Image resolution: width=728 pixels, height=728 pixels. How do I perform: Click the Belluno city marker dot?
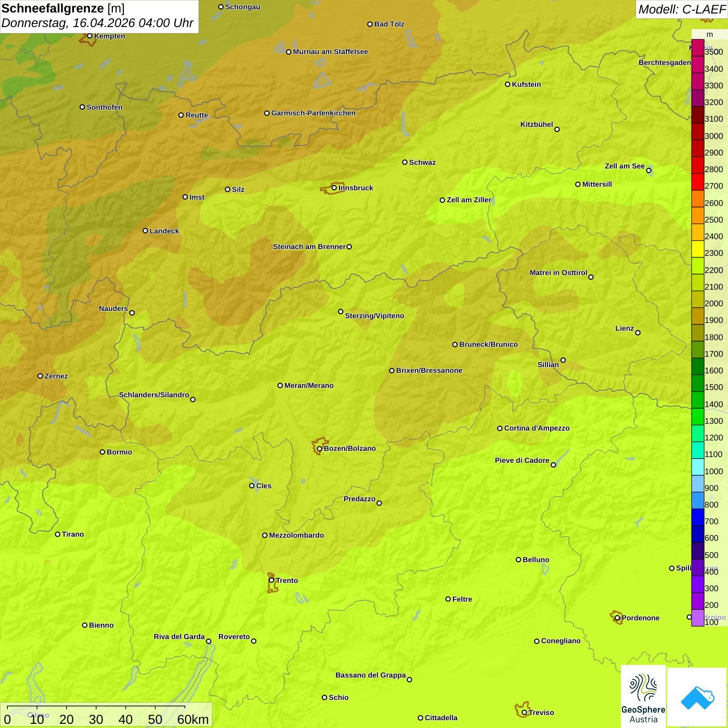518,560
